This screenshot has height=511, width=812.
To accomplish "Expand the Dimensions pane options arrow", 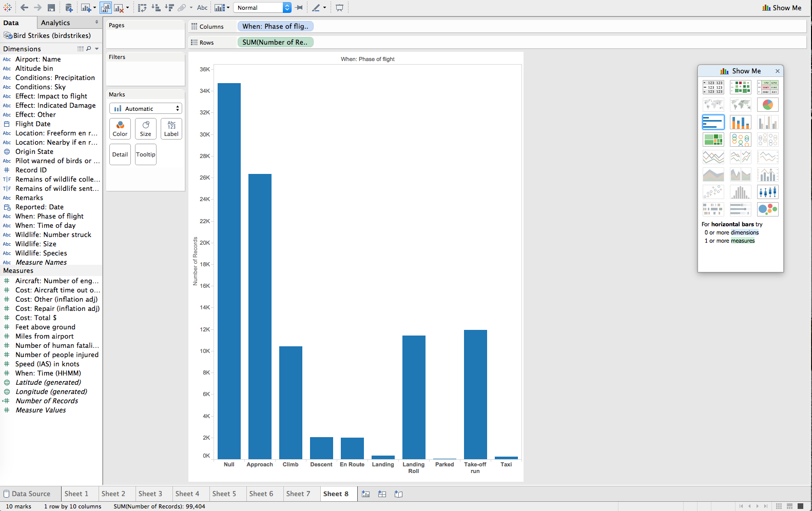I will [96, 49].
